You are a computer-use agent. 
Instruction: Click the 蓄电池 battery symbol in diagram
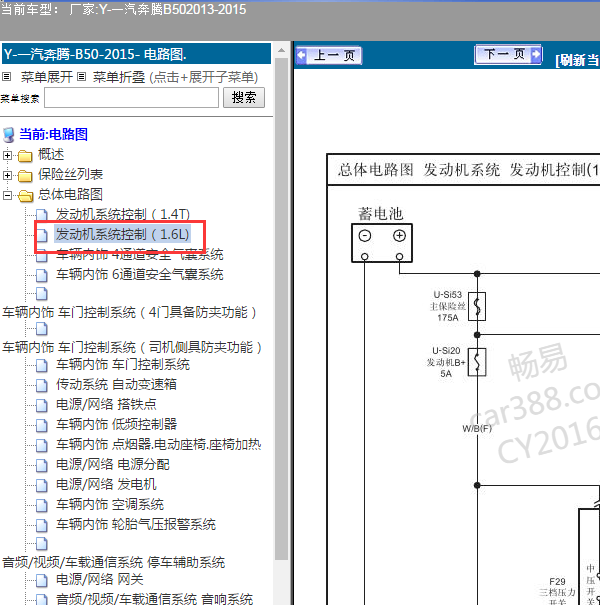pyautogui.click(x=382, y=243)
